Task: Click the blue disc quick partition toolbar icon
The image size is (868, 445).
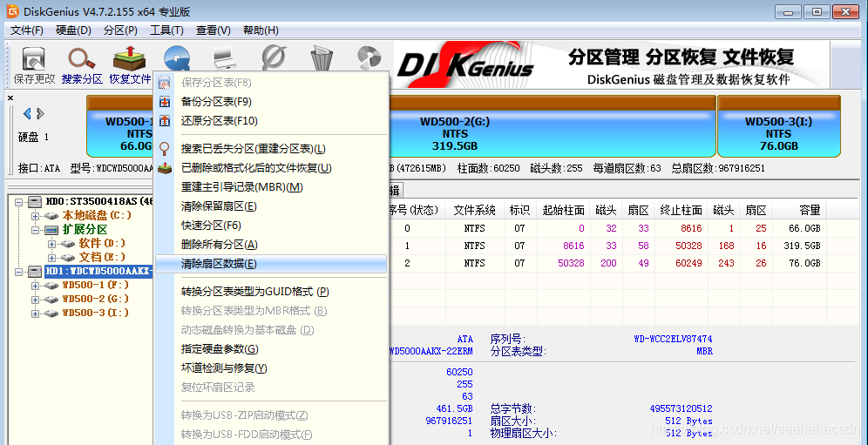Action: 178,58
